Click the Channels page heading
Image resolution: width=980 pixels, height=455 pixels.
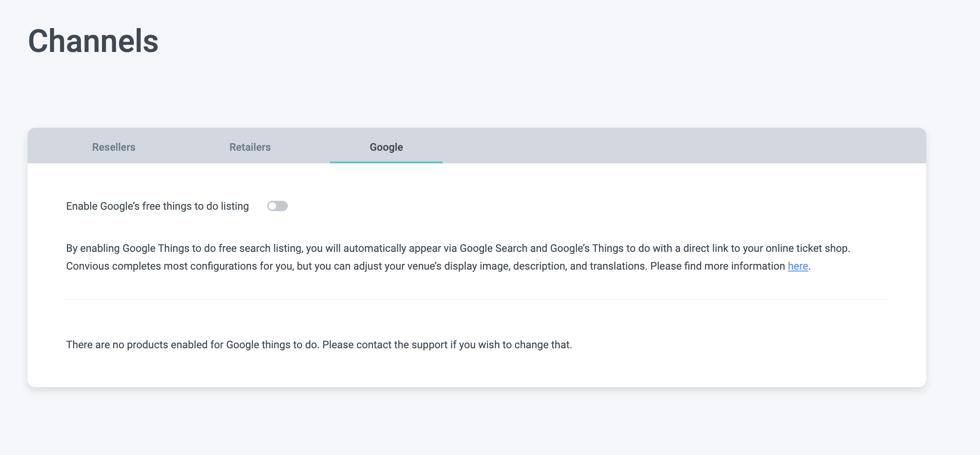93,41
